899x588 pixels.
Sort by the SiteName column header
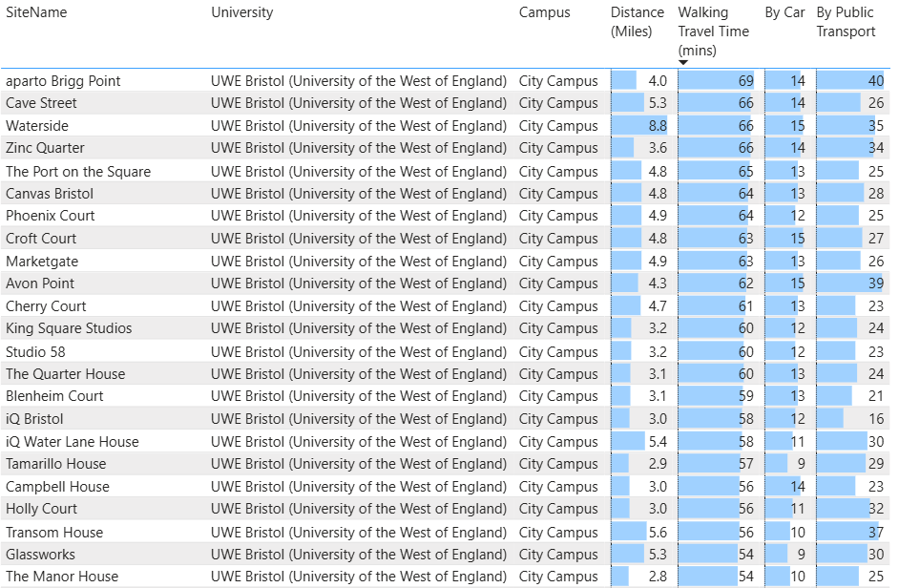click(x=36, y=12)
